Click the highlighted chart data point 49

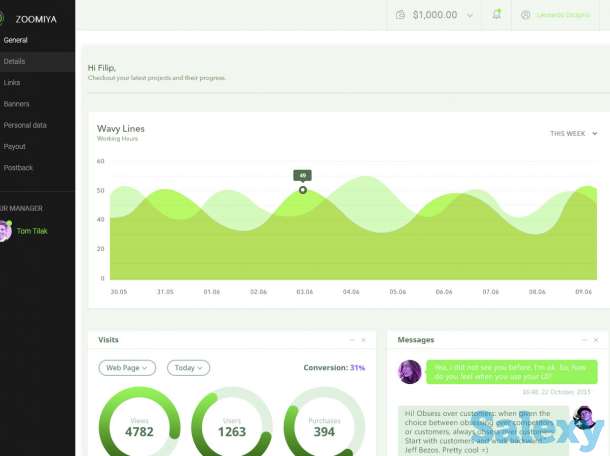point(303,190)
